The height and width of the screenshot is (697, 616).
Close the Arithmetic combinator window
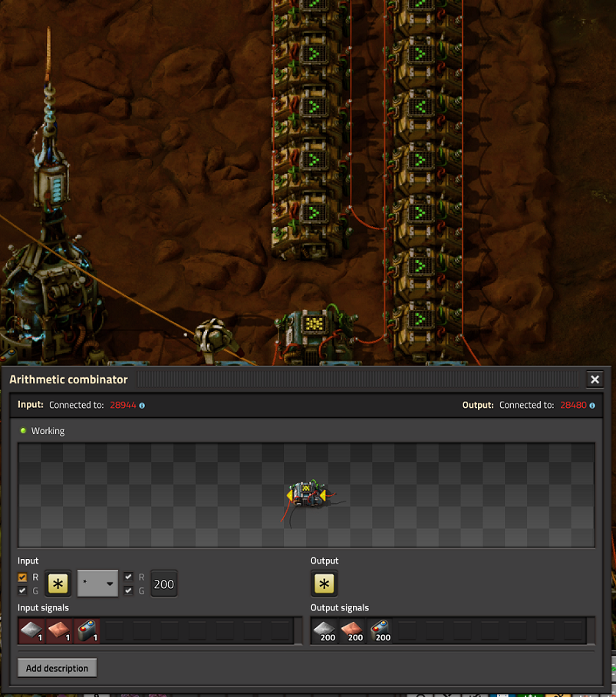coord(595,380)
